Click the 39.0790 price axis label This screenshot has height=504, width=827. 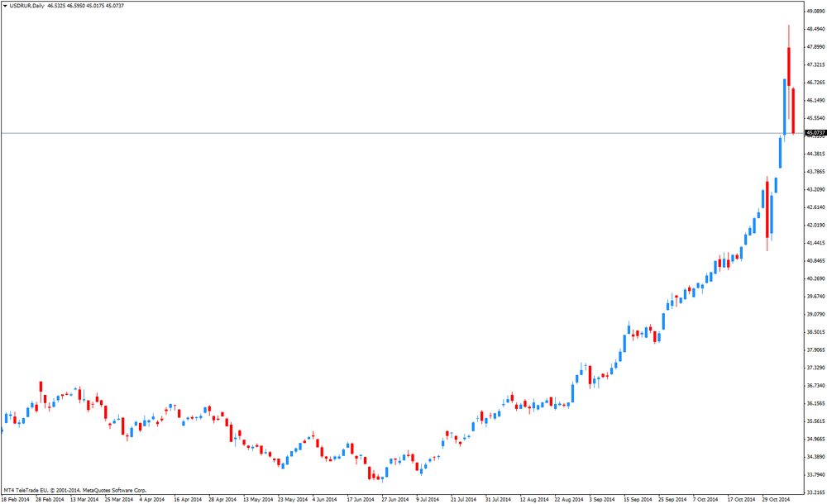815,314
